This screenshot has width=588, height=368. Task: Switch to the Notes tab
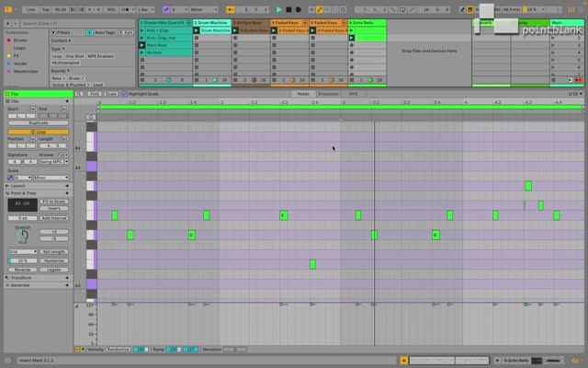(x=303, y=94)
